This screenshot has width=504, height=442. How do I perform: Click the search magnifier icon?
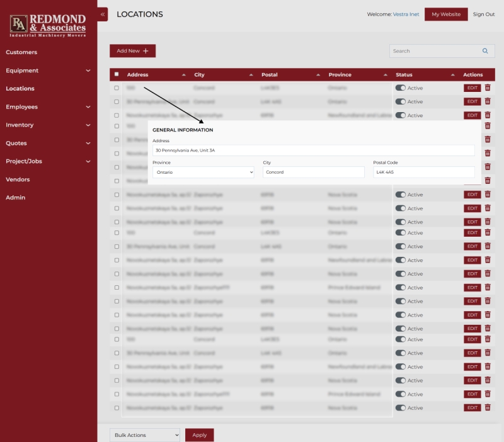click(484, 51)
